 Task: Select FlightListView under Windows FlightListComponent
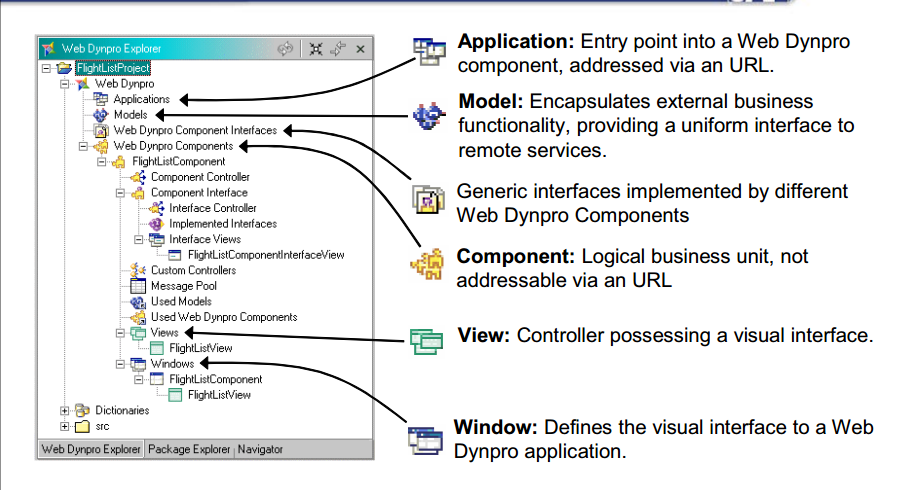pos(219,395)
